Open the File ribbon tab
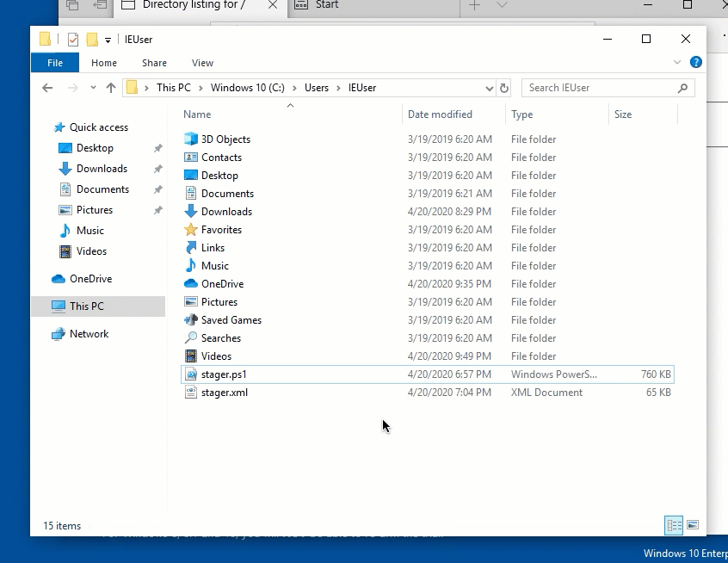The image size is (728, 563). point(55,63)
